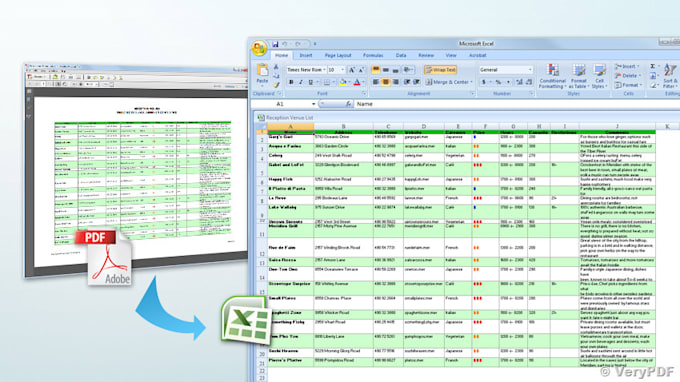Toggle Top Align in Alignment group

[376, 70]
